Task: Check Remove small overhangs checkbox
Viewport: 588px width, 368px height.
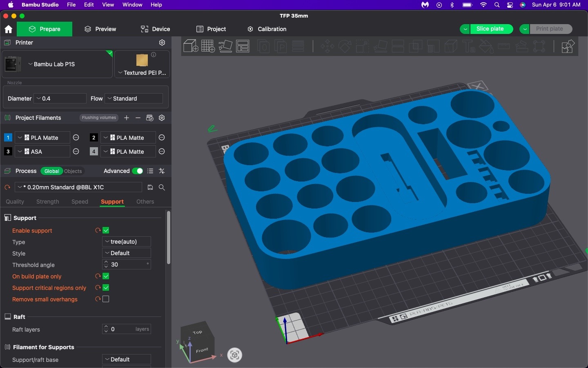Action: (x=106, y=299)
